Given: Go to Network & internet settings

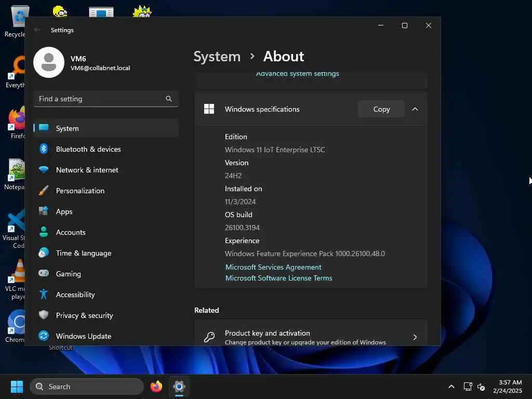Looking at the screenshot, I should pyautogui.click(x=106, y=170).
